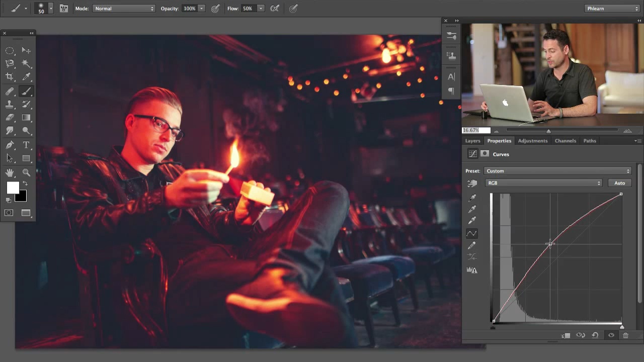
Task: Click the Opacity 100% value field
Action: tap(189, 9)
